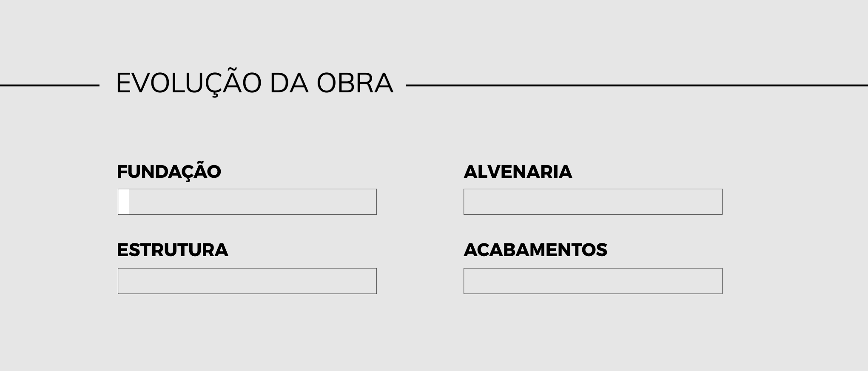
Task: Click the "EVOLUÇÃO DA OBRA" section heading
Action: pyautogui.click(x=254, y=83)
